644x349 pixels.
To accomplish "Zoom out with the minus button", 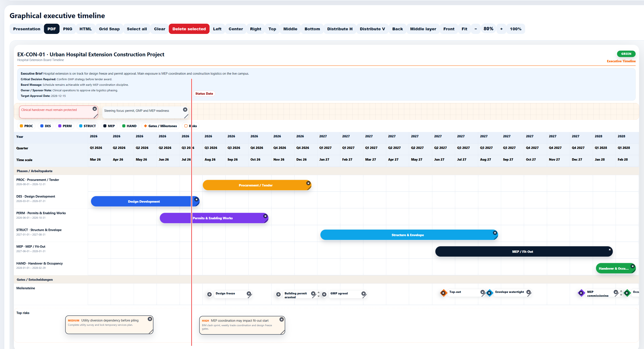I will click(x=476, y=29).
